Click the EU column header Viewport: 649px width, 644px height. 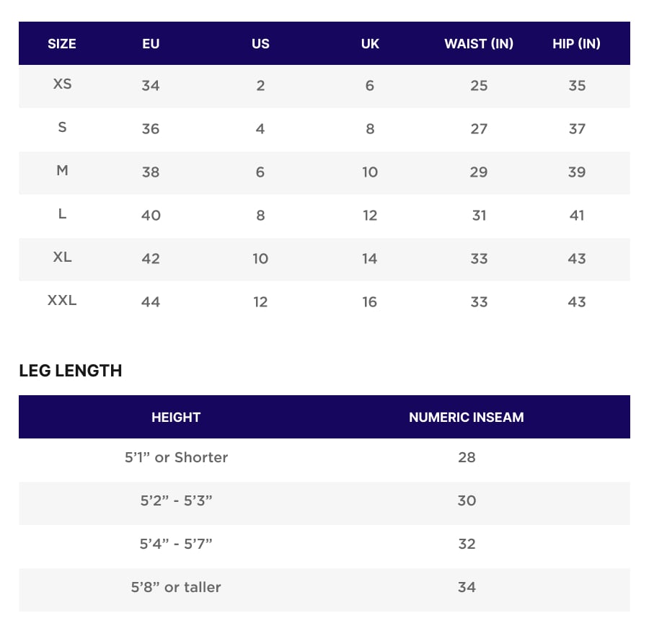point(151,43)
